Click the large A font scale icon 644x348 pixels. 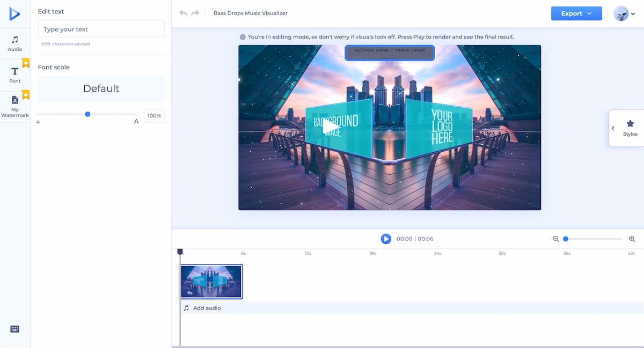click(136, 122)
